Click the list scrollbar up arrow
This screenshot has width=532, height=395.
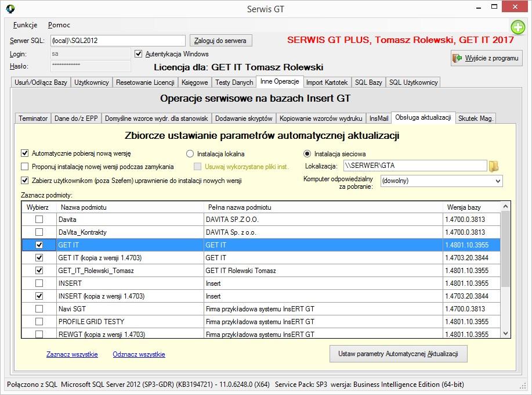[x=505, y=206]
